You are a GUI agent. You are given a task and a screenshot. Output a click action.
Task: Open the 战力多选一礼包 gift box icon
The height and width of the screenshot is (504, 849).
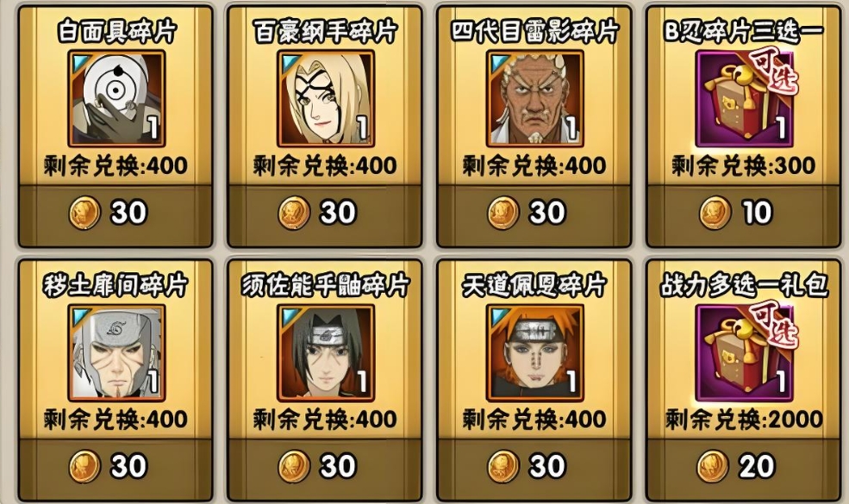[745, 352]
